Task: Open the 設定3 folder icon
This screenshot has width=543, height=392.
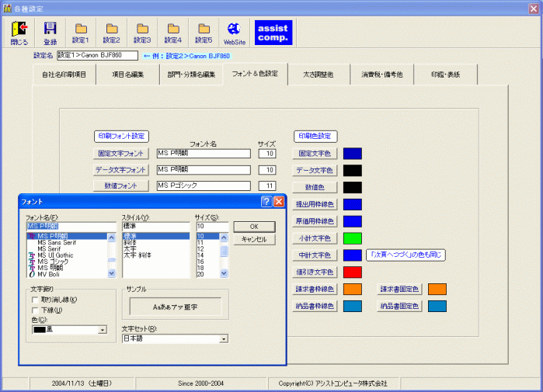Action: click(x=141, y=32)
